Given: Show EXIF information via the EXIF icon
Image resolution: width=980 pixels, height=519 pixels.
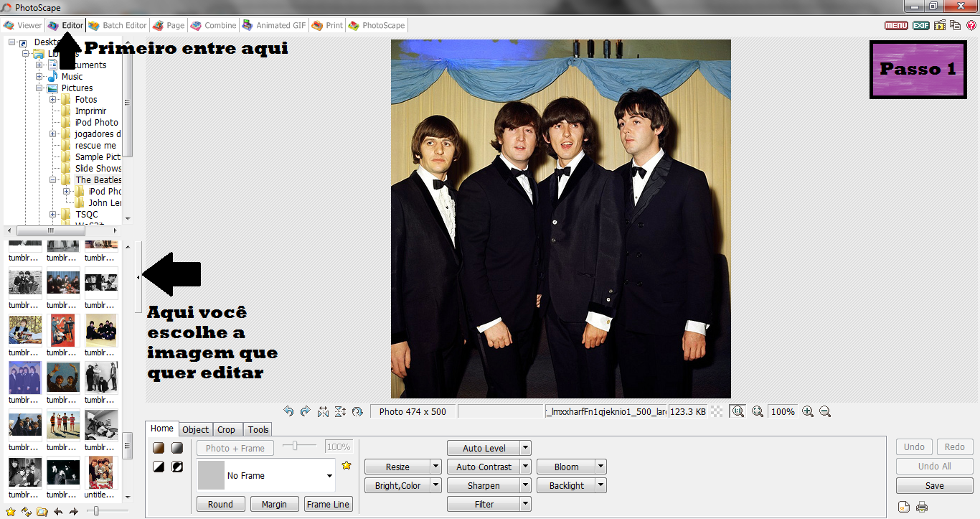Looking at the screenshot, I should click(x=921, y=25).
